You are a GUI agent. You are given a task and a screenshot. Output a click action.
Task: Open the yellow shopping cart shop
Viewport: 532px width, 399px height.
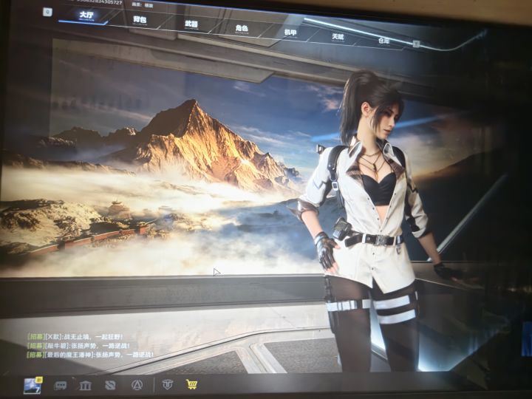pyautogui.click(x=191, y=384)
